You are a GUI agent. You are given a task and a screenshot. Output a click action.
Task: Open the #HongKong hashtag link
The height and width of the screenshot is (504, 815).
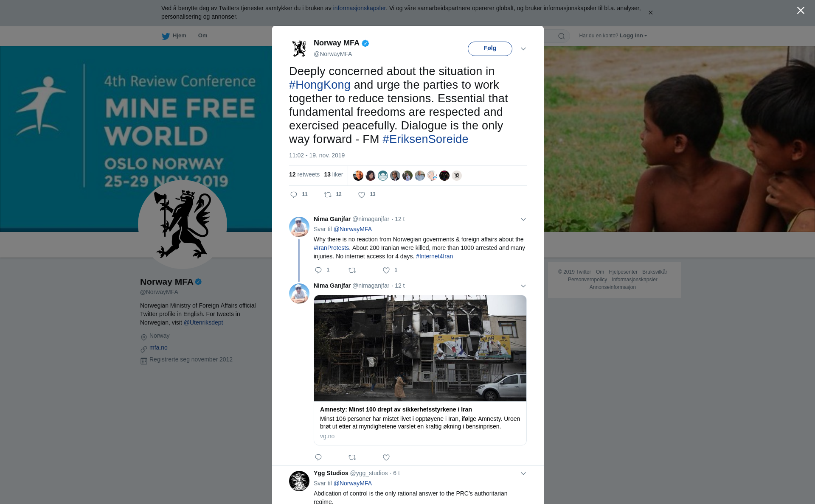click(x=320, y=85)
